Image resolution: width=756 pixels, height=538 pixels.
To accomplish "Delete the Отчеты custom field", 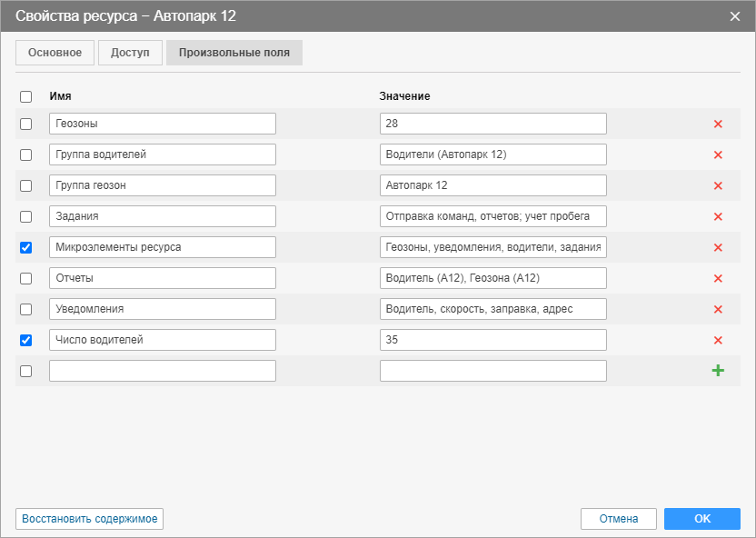I will (718, 278).
